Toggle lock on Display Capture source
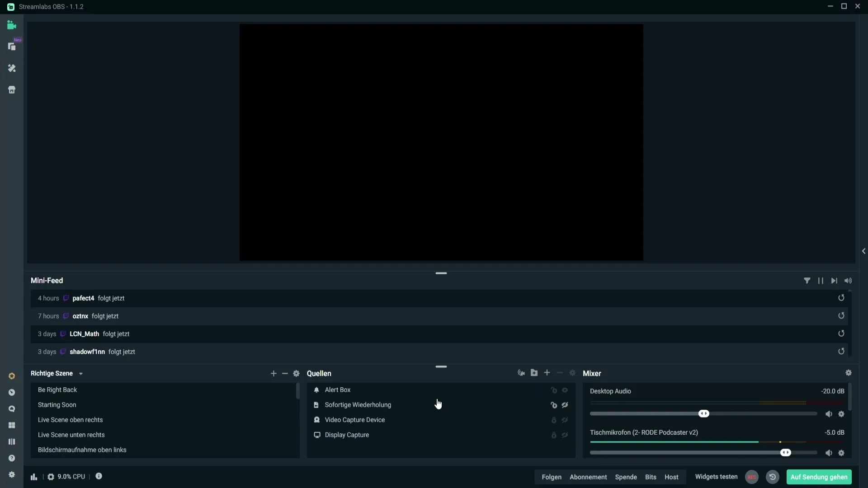 [554, 435]
